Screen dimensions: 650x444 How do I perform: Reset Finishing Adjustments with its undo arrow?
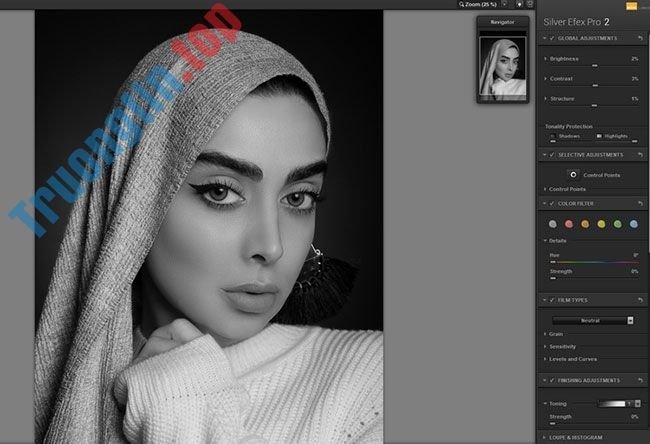tap(640, 380)
